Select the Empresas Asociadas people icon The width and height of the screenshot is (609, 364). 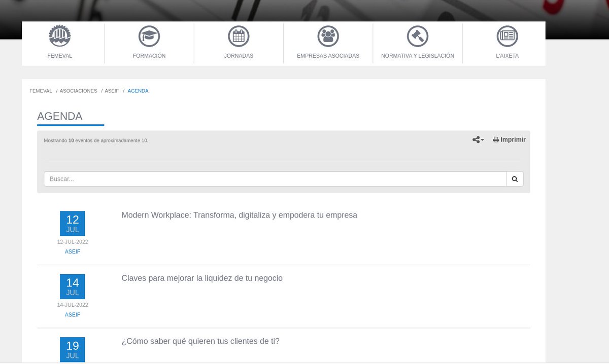pos(328,36)
